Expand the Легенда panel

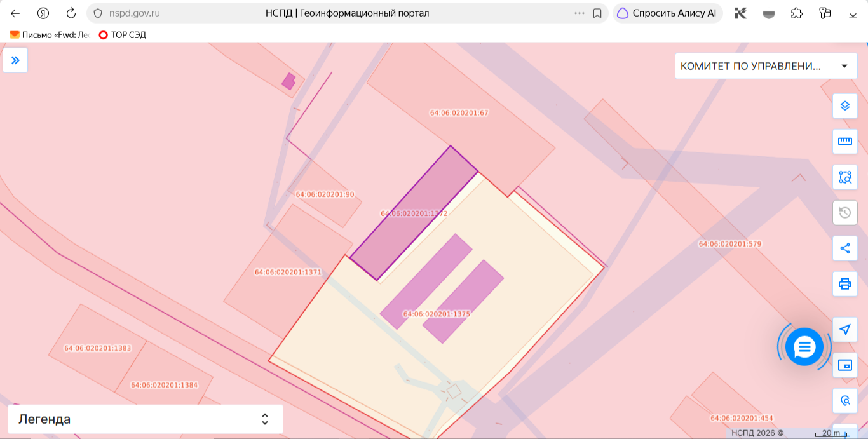pyautogui.click(x=146, y=419)
